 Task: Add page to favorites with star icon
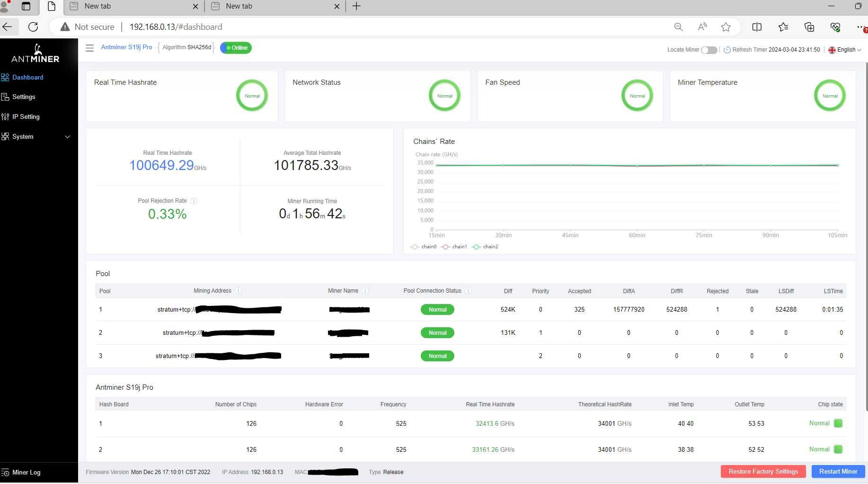tap(726, 27)
